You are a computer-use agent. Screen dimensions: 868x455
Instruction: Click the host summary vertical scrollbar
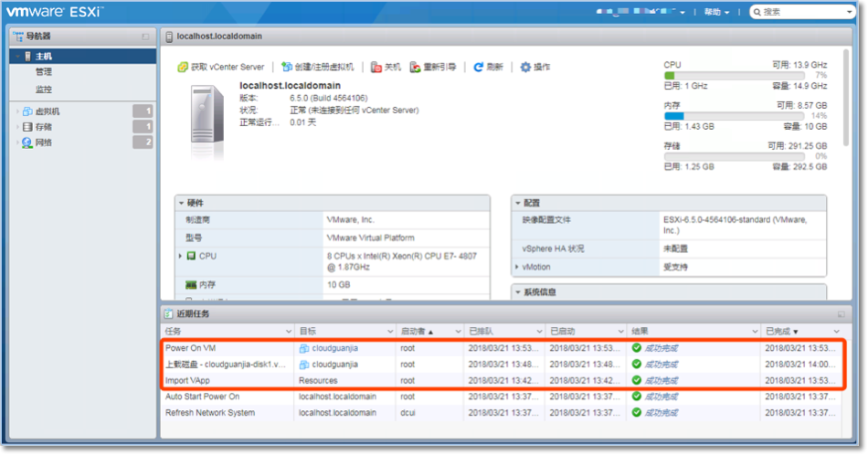[846, 98]
